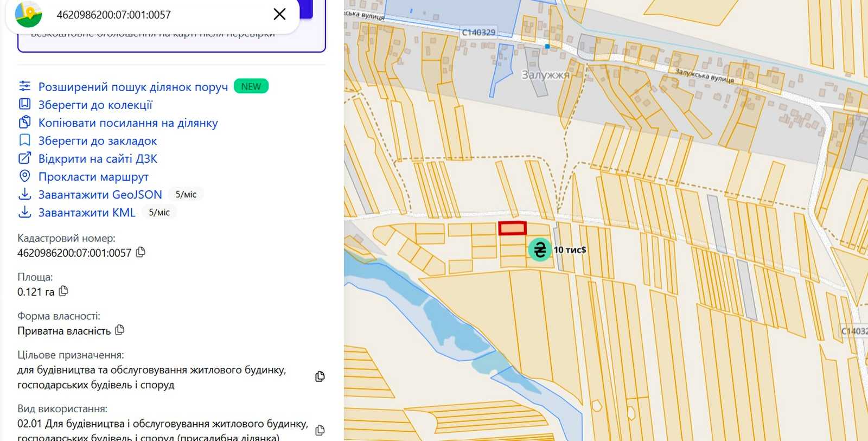Click the 5/міс badge next to KML
Screen dimensions: 868x441
pos(159,212)
